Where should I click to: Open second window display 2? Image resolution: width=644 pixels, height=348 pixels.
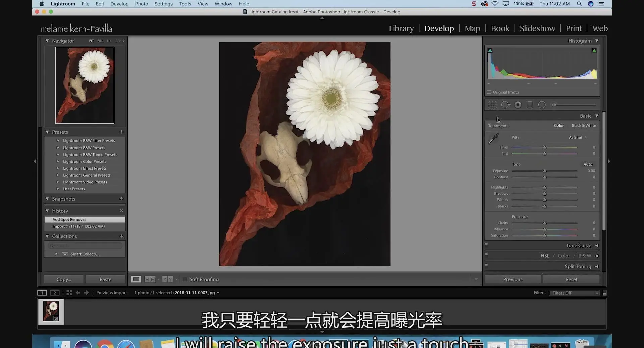point(55,293)
